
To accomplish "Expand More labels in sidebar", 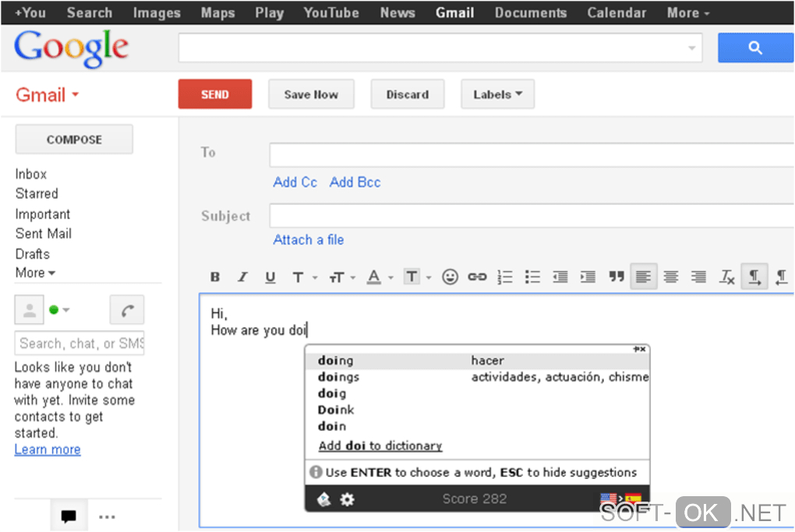I will 35,273.
